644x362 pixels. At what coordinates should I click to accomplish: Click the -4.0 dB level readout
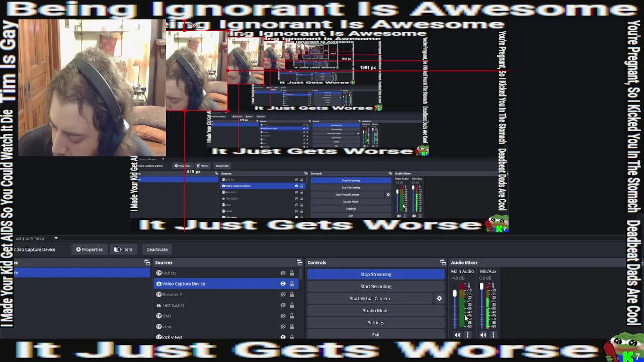coord(458,278)
